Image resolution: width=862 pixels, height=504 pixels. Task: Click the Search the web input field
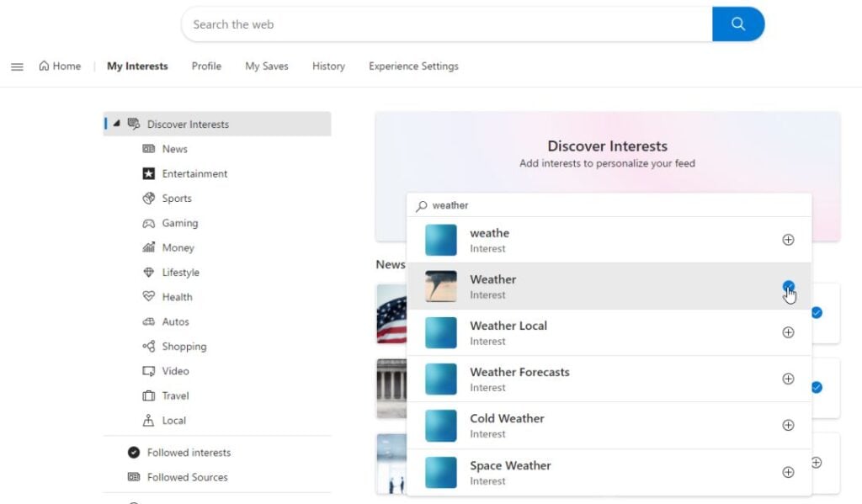[447, 24]
